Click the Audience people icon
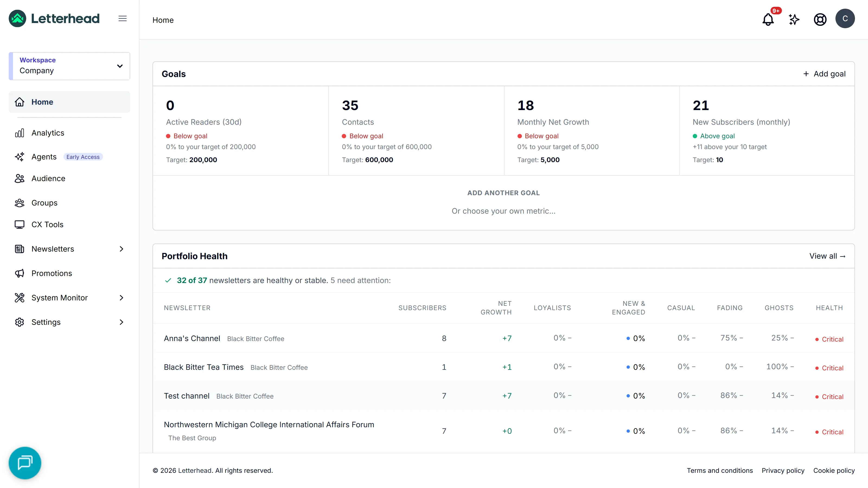 coord(20,178)
